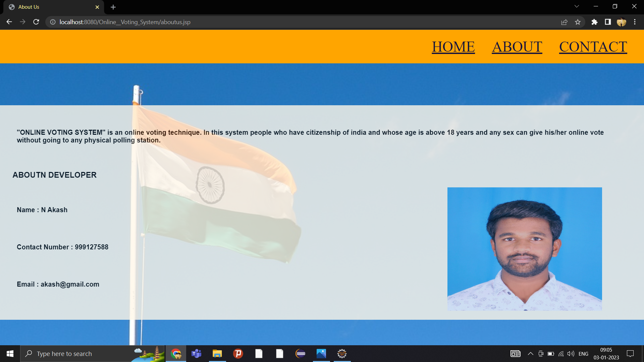Open the Psiphon app from the taskbar

pyautogui.click(x=238, y=353)
